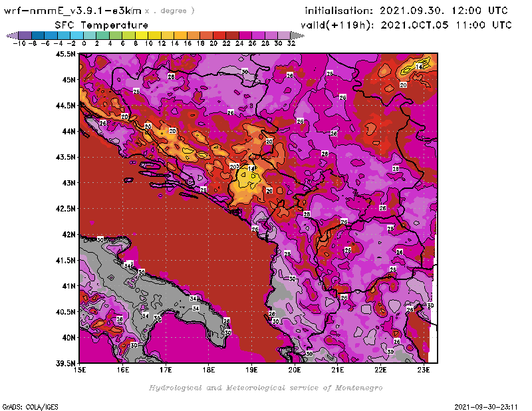Click the longitude label '15E'
Viewport: 532px width, 411px height.
pos(80,370)
